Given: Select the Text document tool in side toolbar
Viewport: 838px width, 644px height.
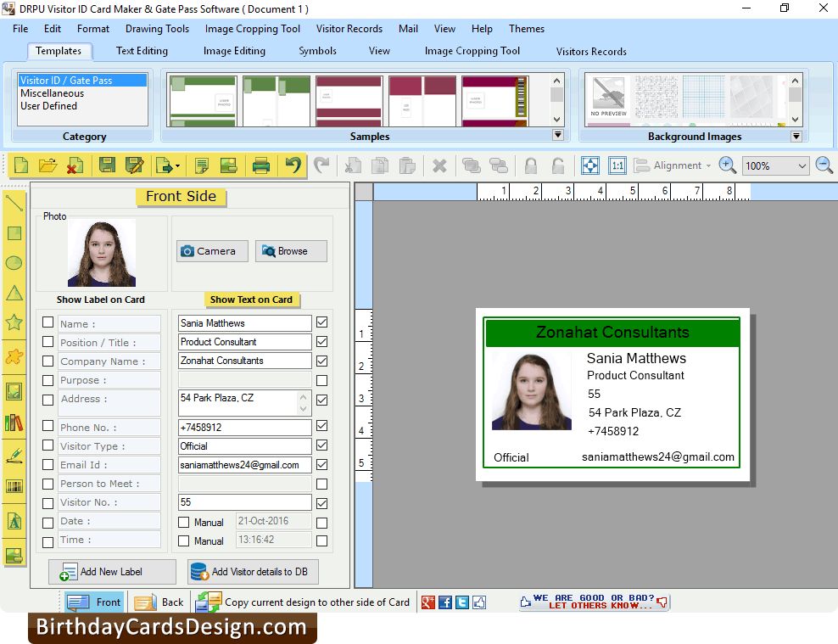Looking at the screenshot, I should 14,521.
